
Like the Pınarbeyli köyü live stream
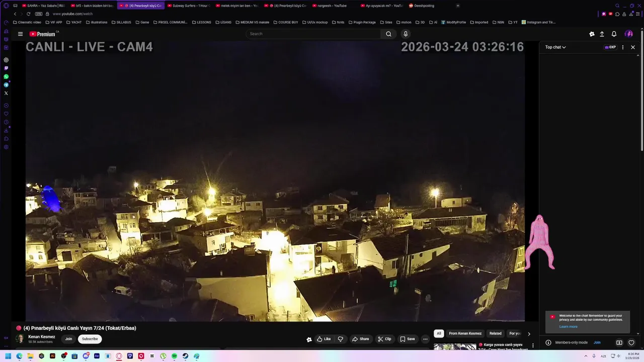[324, 339]
